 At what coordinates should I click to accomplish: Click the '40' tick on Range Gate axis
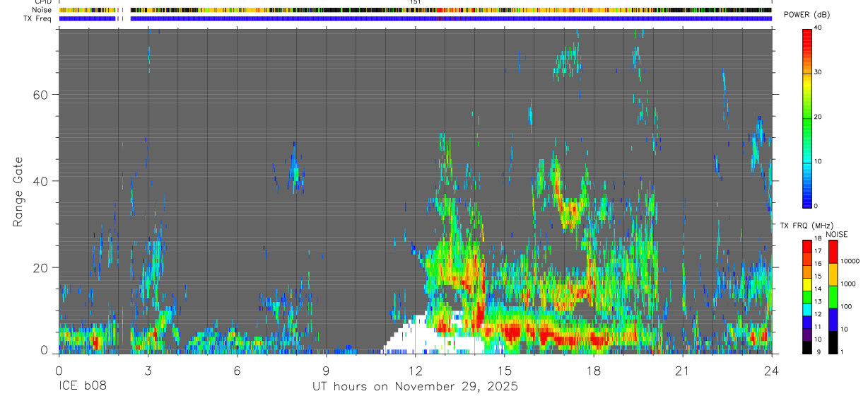41,181
